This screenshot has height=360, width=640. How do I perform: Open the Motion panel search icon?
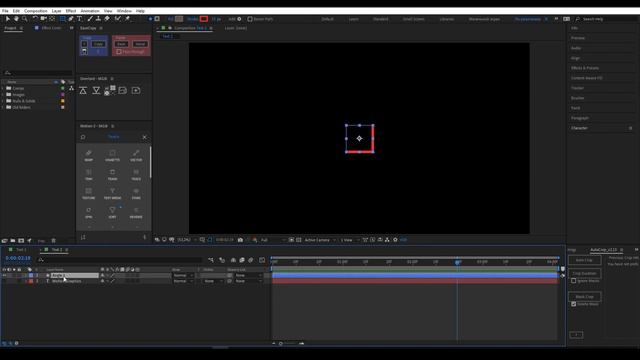(x=83, y=137)
